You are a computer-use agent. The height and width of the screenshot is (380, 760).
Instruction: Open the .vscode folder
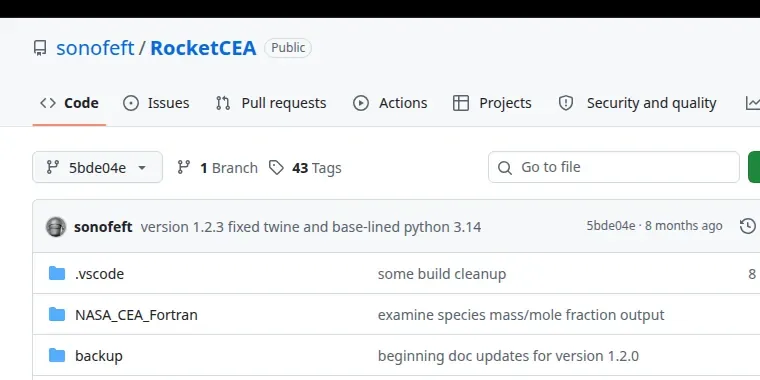tap(99, 274)
